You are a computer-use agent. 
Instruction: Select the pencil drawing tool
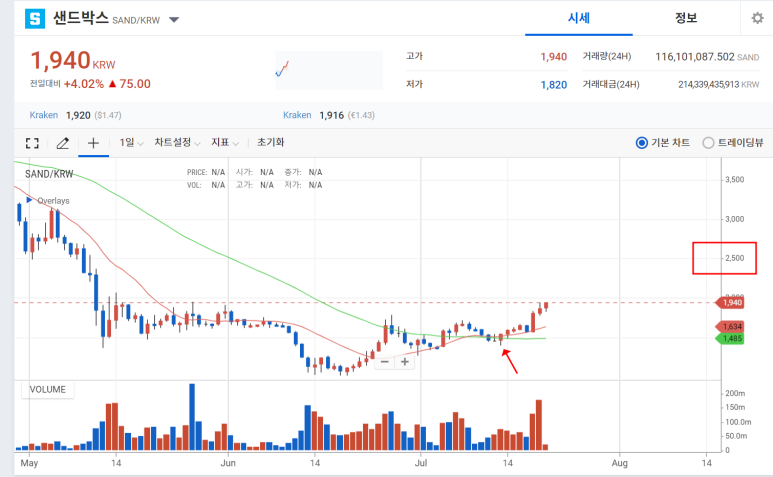tap(63, 143)
